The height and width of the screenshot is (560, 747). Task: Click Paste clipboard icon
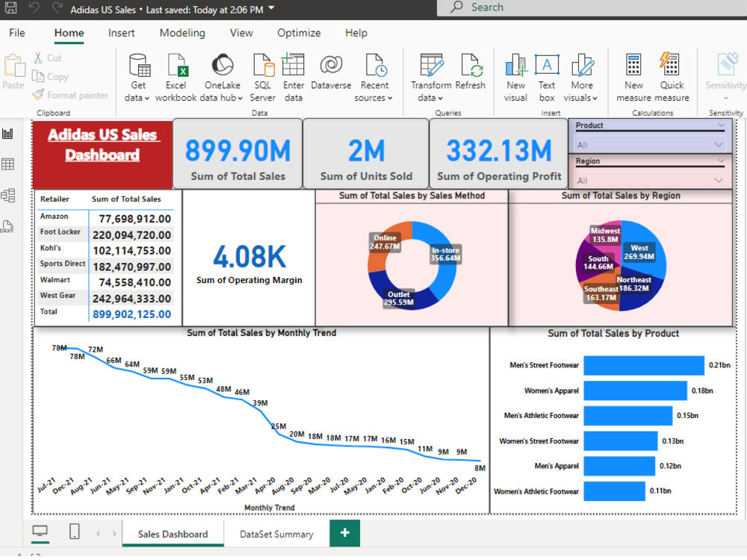14,65
